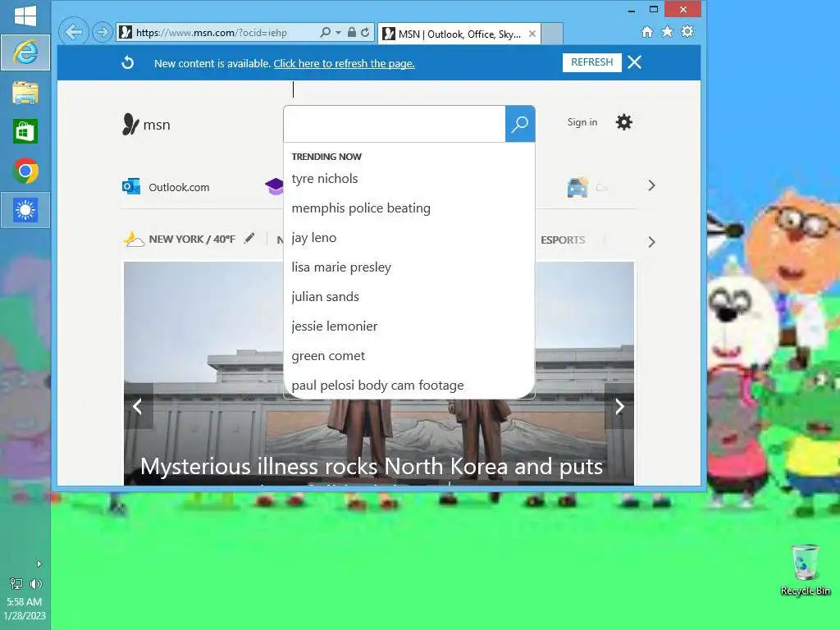The height and width of the screenshot is (630, 840).
Task: Reload page with address bar refresh icon
Action: pyautogui.click(x=365, y=32)
